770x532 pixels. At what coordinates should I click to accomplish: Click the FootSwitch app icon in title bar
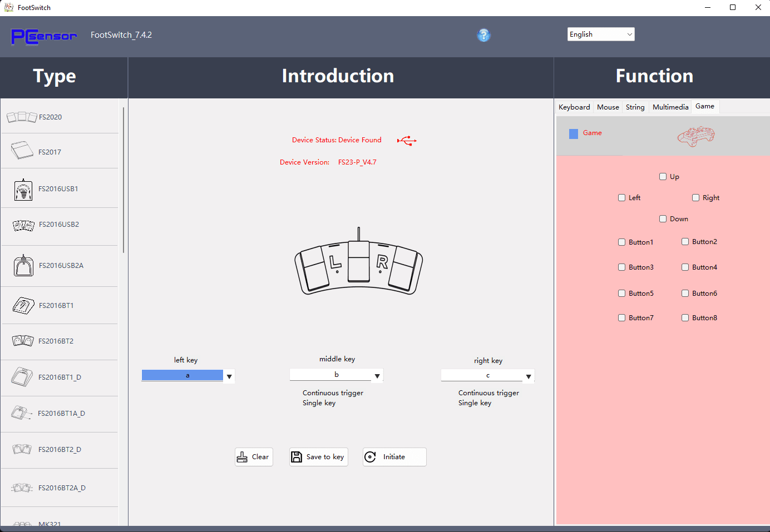[x=9, y=7]
